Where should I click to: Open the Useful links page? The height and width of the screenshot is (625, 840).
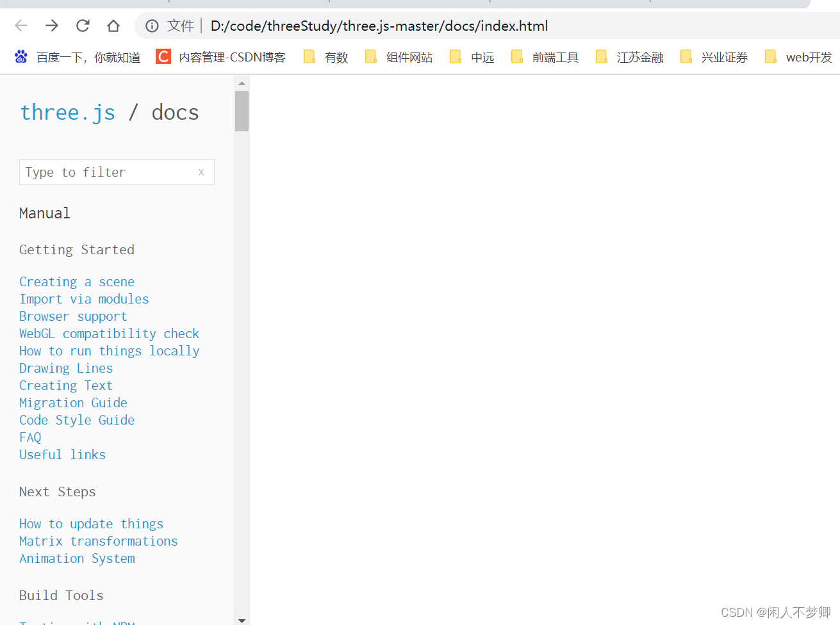pyautogui.click(x=62, y=455)
